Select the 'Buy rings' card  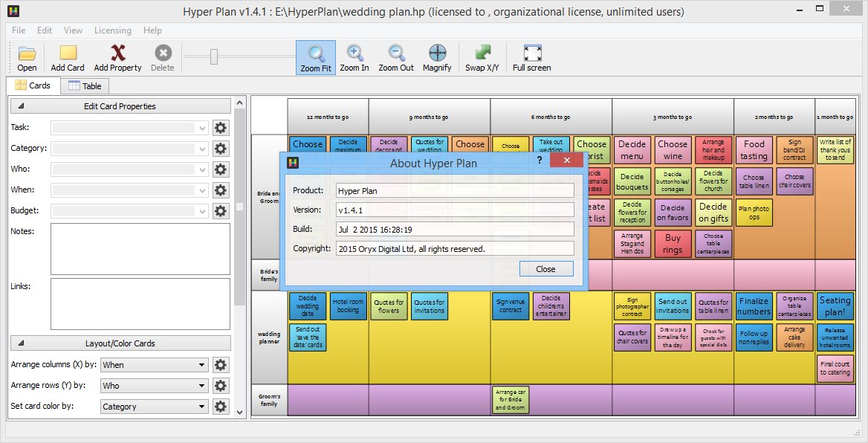(x=673, y=244)
